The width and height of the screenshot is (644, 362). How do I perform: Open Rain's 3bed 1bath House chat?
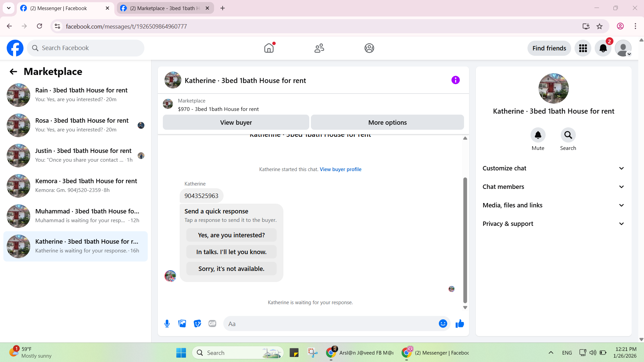tap(76, 95)
